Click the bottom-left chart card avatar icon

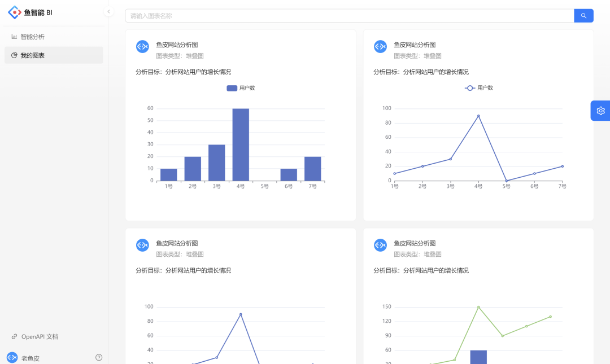coord(142,245)
